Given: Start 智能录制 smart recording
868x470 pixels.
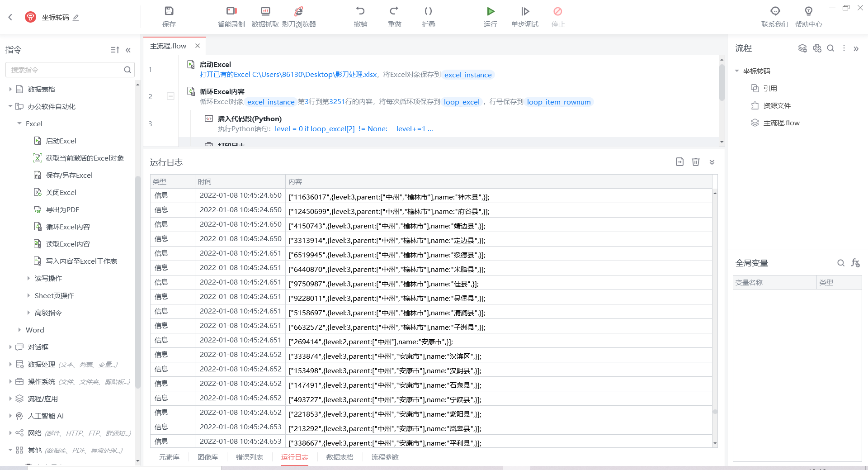Looking at the screenshot, I should [231, 17].
